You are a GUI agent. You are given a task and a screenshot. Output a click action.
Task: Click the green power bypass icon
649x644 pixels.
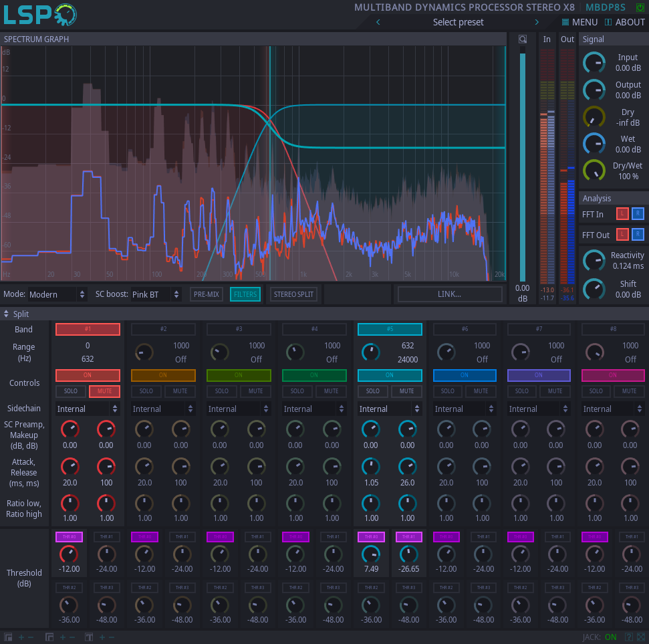point(640,7)
